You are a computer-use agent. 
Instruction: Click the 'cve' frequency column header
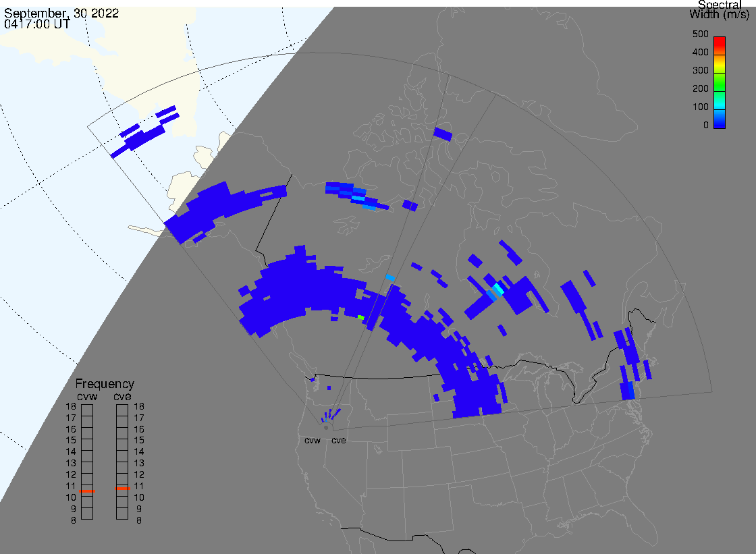122,396
